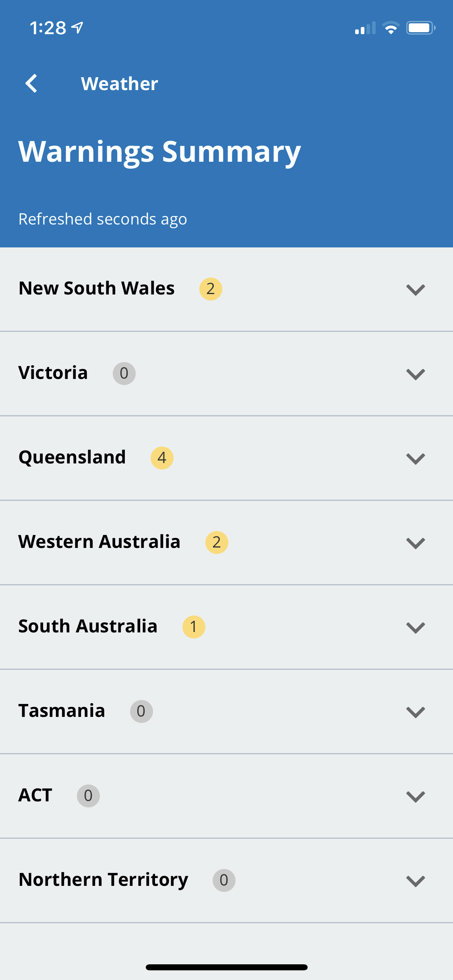Screen dimensions: 453x980
Task: Tap Queensland yellow badge showing 4
Action: 162,458
